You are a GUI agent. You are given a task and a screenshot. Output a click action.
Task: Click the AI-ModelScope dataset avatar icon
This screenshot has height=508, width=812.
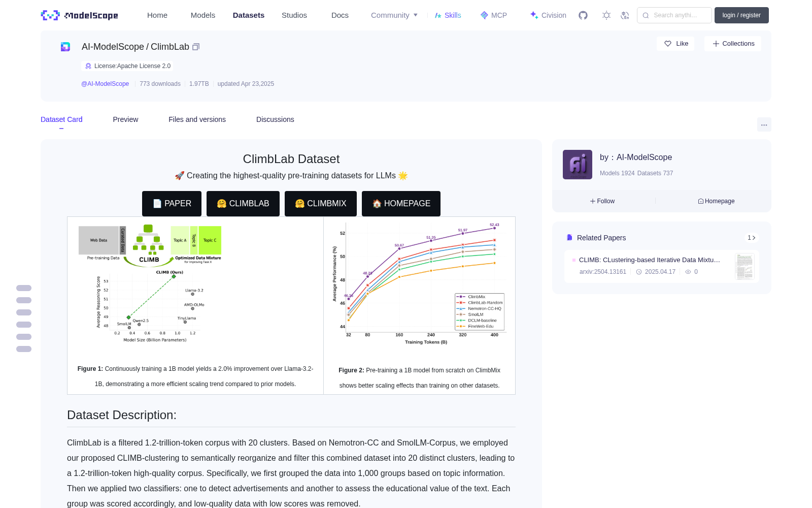[65, 47]
